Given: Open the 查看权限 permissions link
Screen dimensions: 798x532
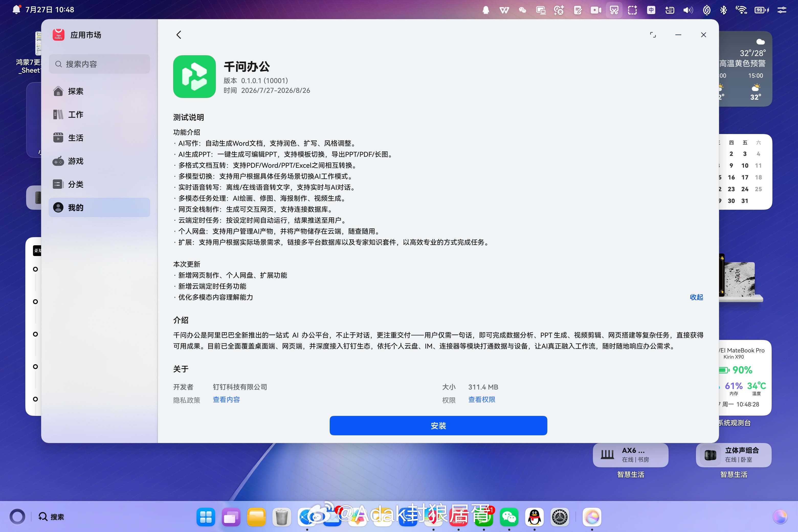Looking at the screenshot, I should pos(482,400).
